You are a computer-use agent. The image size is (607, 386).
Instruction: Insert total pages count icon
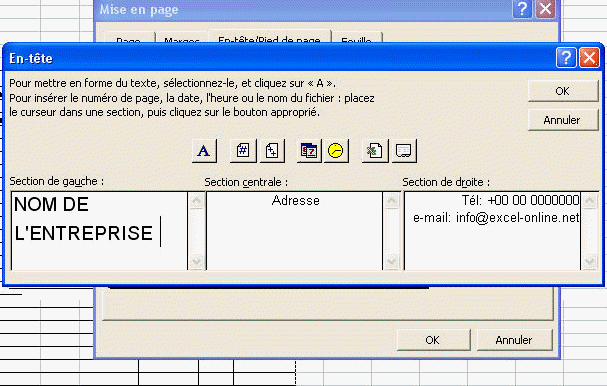click(x=272, y=151)
